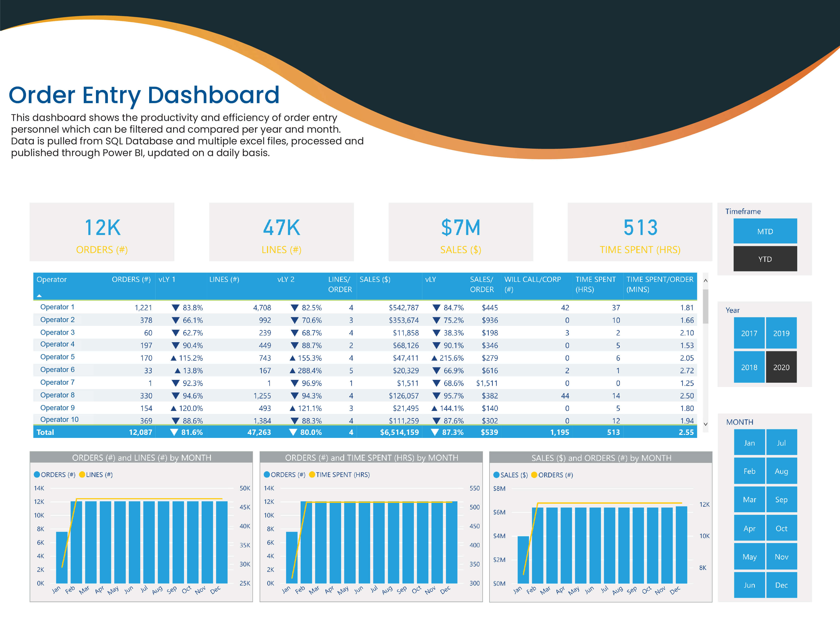Select the Operator 3 row
The height and width of the screenshot is (636, 840).
(x=365, y=333)
